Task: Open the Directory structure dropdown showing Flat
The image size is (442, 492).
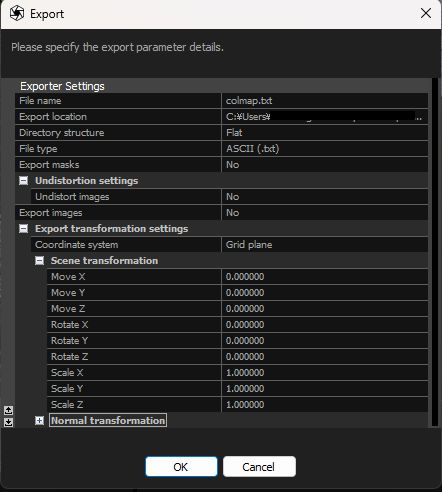Action: point(325,133)
